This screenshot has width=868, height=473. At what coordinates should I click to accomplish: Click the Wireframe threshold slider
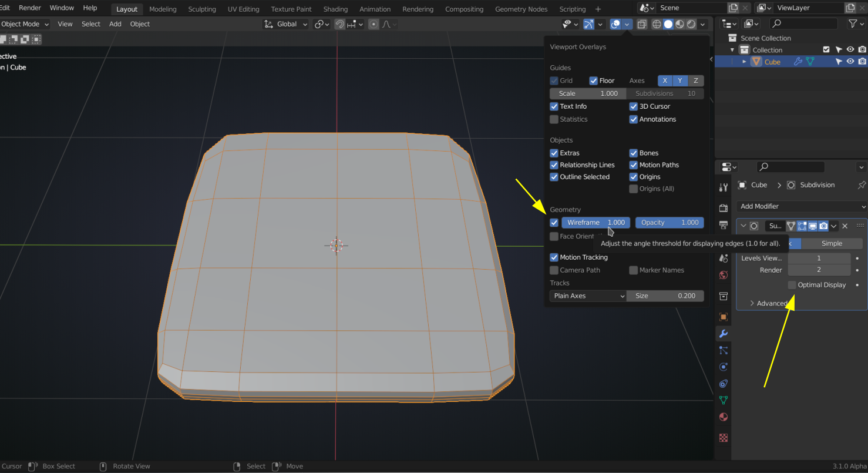[x=596, y=223]
